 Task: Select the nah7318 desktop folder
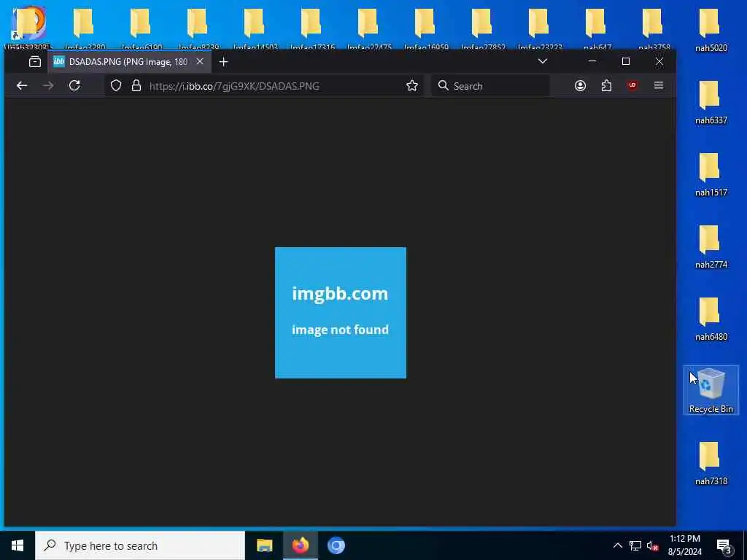coord(711,463)
